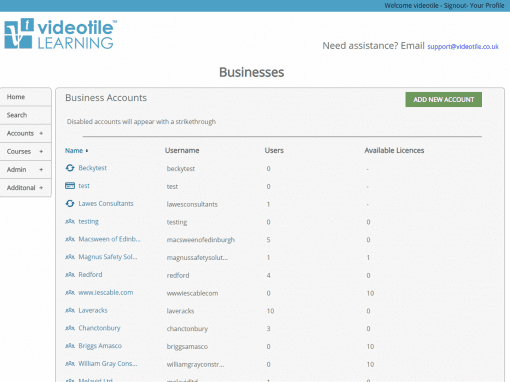This screenshot has height=382, width=510.
Task: Select username williamgrayconstr...
Action: 195,364
